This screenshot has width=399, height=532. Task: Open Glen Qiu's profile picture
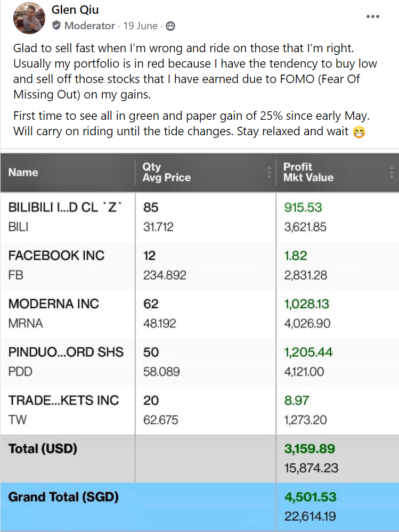coord(28,18)
